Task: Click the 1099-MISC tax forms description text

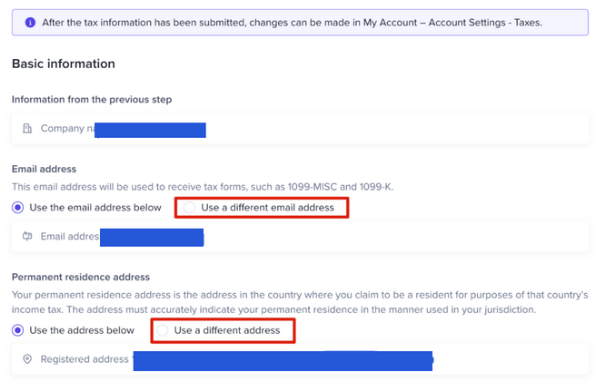Action: (x=202, y=187)
